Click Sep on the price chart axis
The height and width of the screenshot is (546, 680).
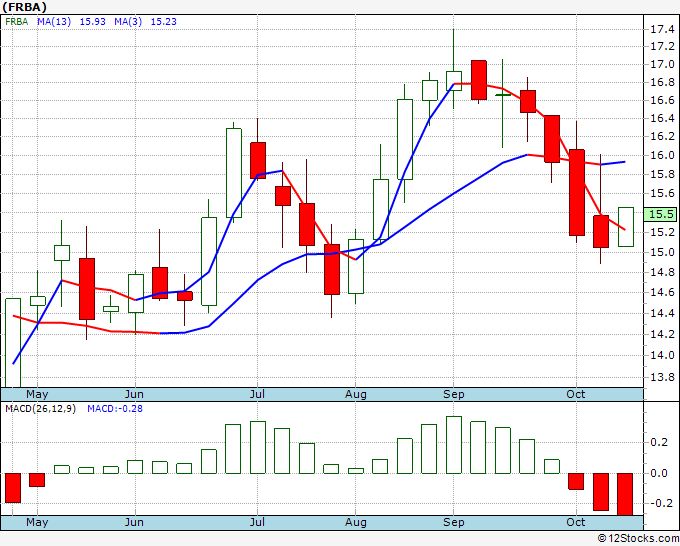(x=454, y=394)
